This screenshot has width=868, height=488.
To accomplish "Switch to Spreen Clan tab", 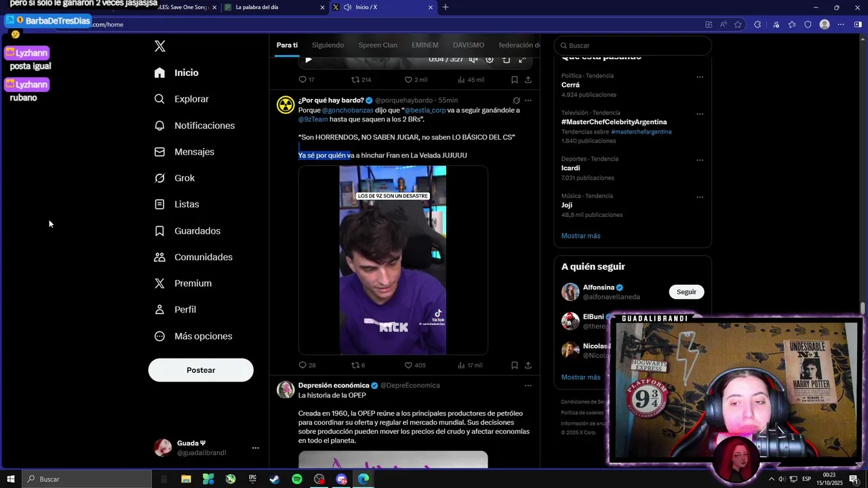I will click(378, 45).
